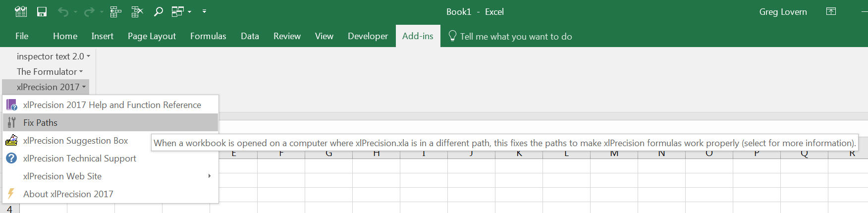Open xlPrecision 2017 Help and Function Reference
This screenshot has width=868, height=213.
111,105
